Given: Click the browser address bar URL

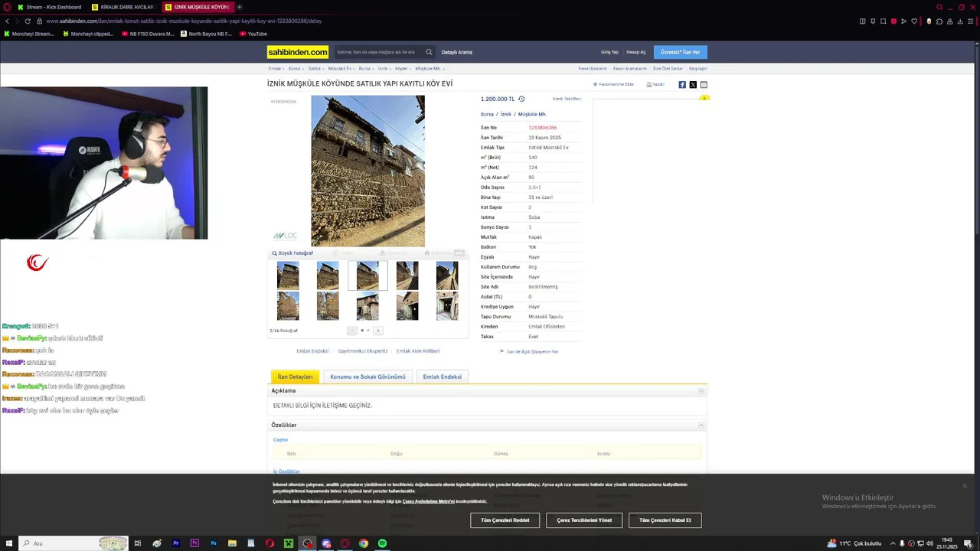Looking at the screenshot, I should [x=184, y=21].
